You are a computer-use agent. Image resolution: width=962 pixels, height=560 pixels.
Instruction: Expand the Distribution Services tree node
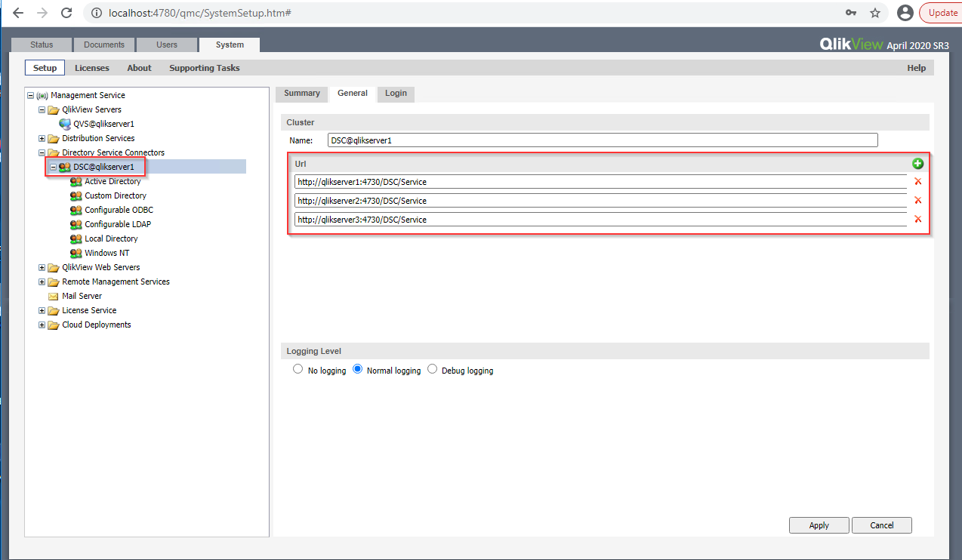coord(42,139)
